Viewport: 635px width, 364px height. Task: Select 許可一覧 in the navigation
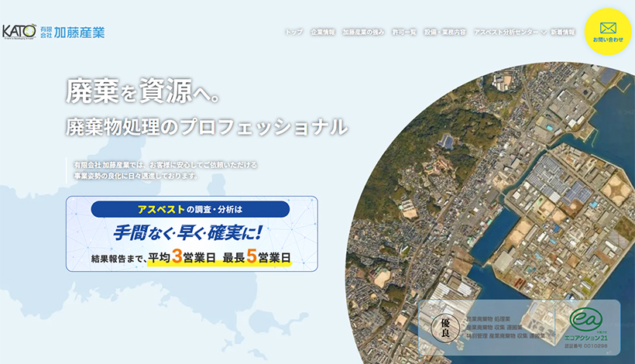click(403, 33)
